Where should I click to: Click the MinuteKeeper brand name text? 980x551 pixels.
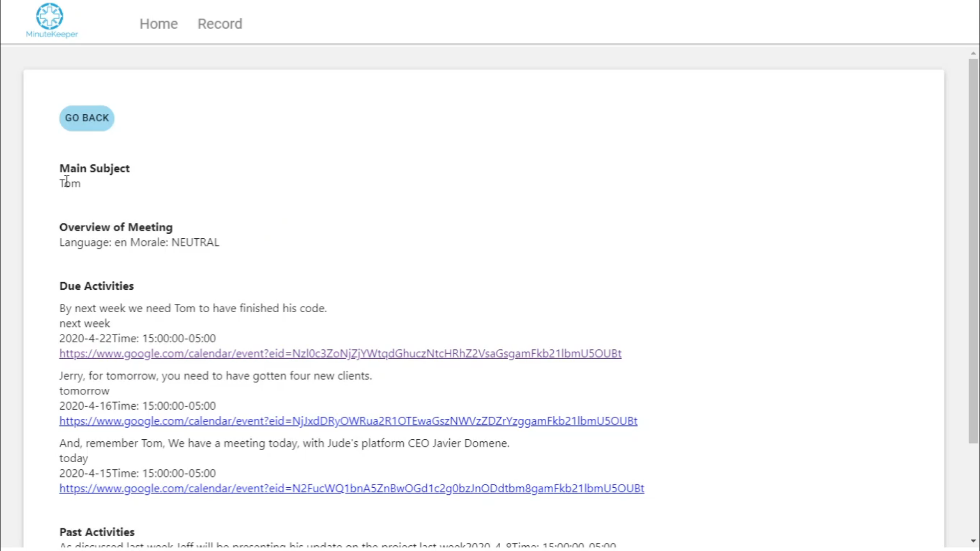[52, 34]
